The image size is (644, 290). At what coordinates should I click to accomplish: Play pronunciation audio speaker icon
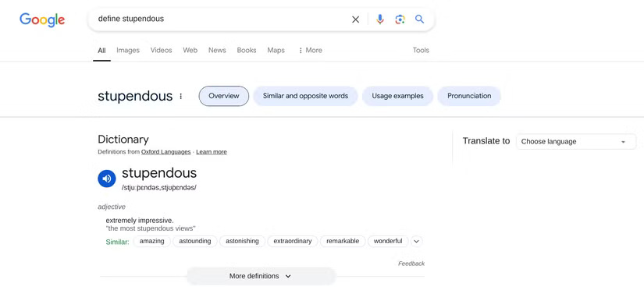[107, 179]
